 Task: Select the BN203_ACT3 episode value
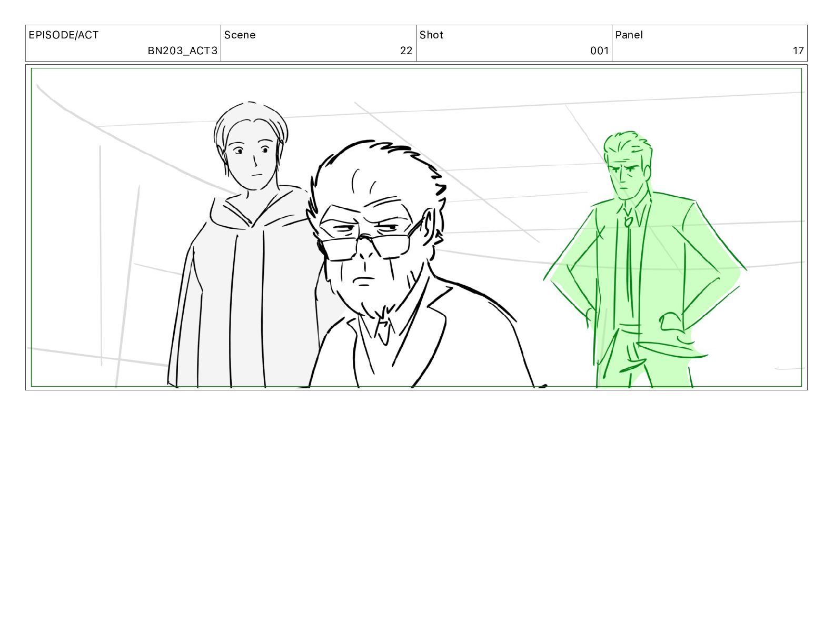click(182, 51)
